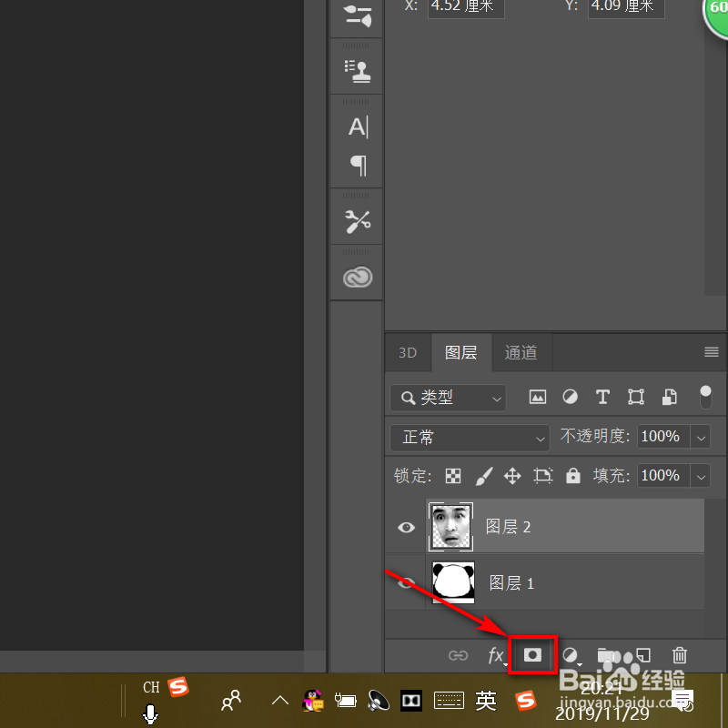Viewport: 728px width, 728px height.
Task: Click the Sogou microphone icon in taskbar
Action: 150,714
